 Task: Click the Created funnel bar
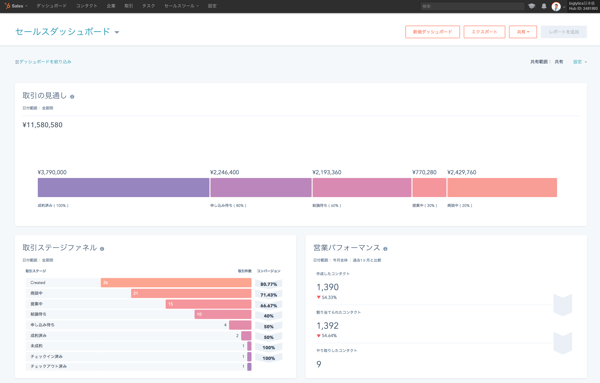(x=176, y=283)
